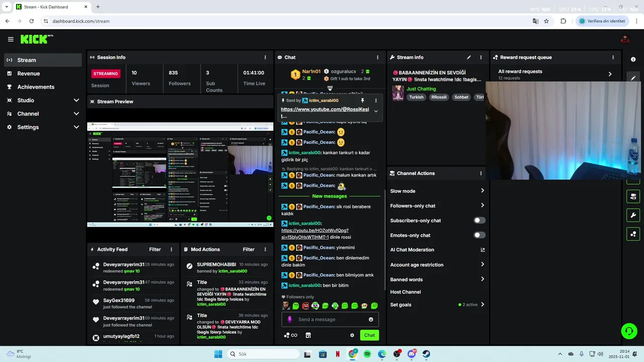The width and height of the screenshot is (644, 362).
Task: Expand the pinned message with chevron
Action: tap(376, 112)
